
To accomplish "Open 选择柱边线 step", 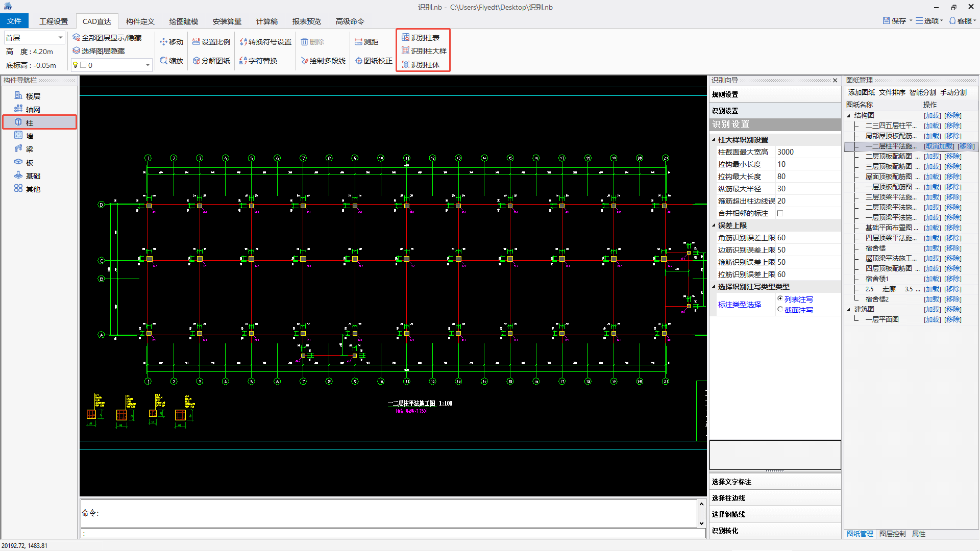I will click(775, 498).
